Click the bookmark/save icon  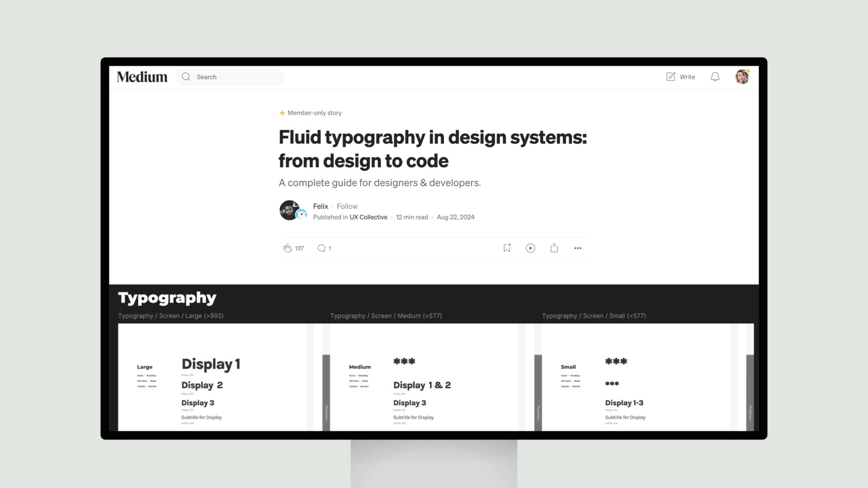pyautogui.click(x=507, y=247)
